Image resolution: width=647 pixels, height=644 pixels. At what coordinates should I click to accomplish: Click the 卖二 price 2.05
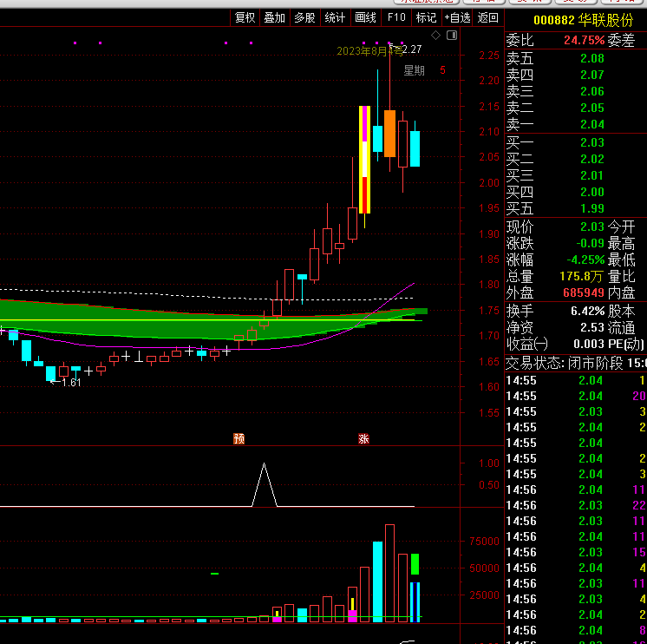point(592,108)
